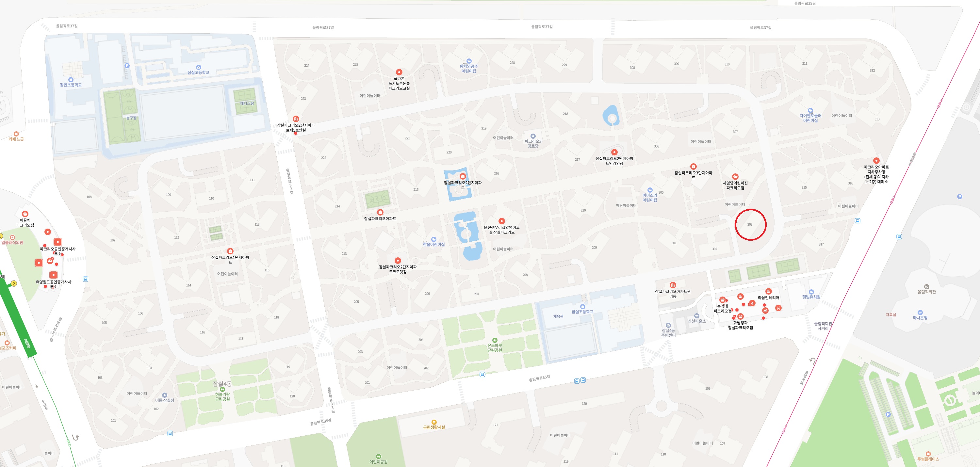The height and width of the screenshot is (467, 980).
Task: Select the 카페 느긋 cafe icon
Action: 16,134
